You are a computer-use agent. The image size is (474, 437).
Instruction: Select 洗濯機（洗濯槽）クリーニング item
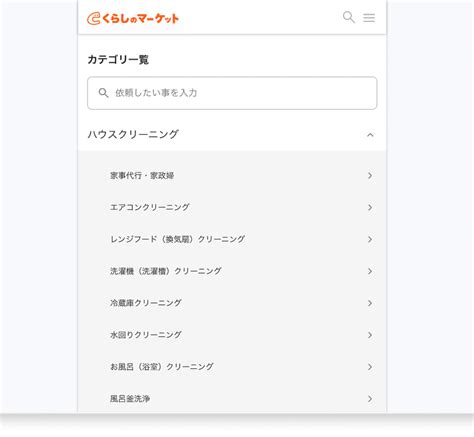coord(232,271)
